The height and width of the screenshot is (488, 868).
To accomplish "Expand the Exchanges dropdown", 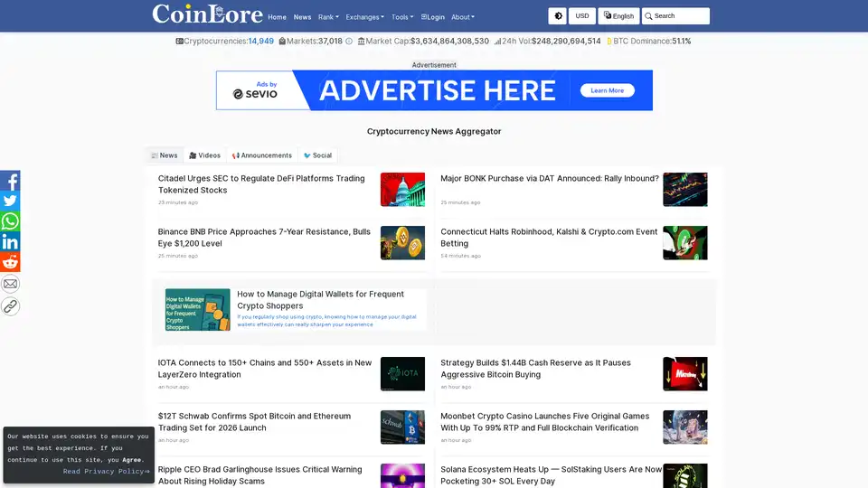I will click(364, 17).
